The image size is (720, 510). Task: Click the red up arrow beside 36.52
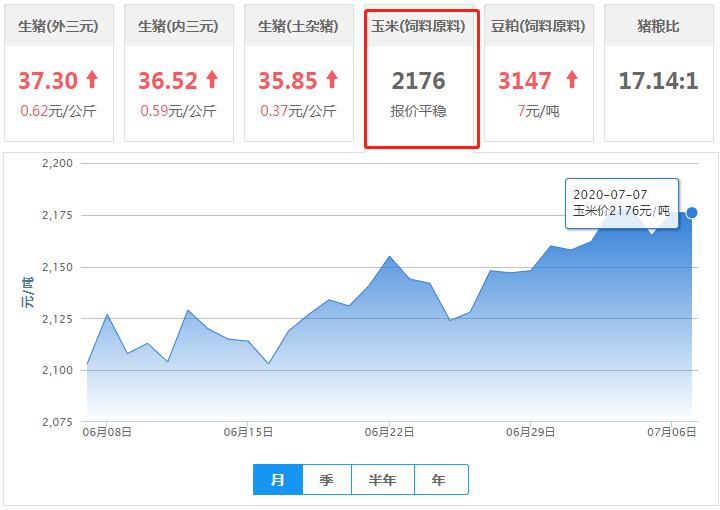(212, 80)
